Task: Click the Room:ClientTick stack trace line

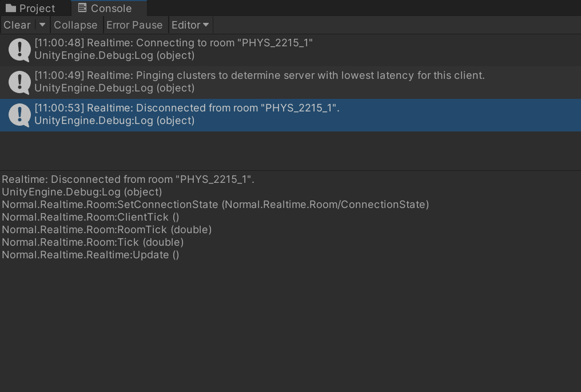Action: 90,217
